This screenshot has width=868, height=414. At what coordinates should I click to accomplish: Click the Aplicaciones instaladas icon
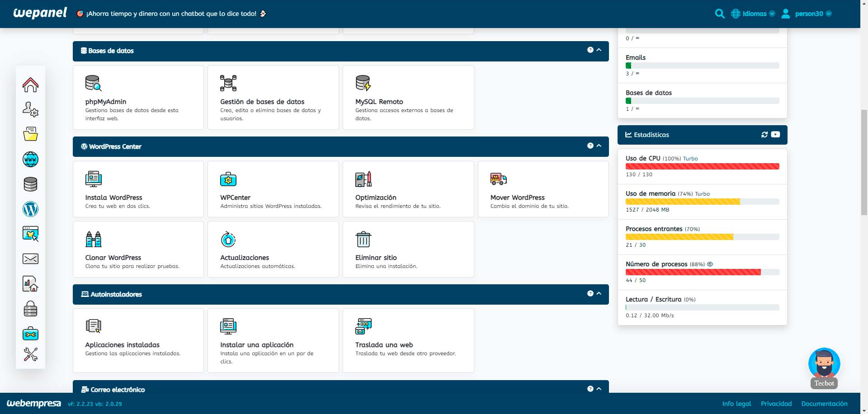click(x=93, y=326)
